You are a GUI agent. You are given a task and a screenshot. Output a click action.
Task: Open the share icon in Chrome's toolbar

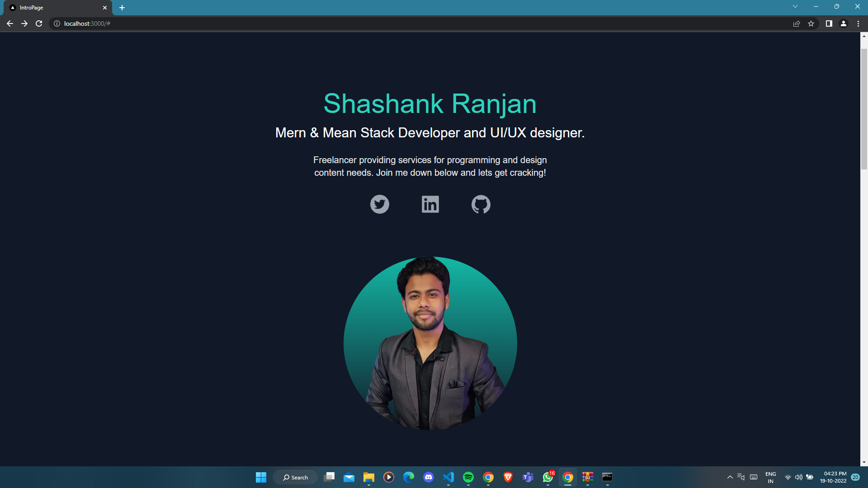[796, 23]
